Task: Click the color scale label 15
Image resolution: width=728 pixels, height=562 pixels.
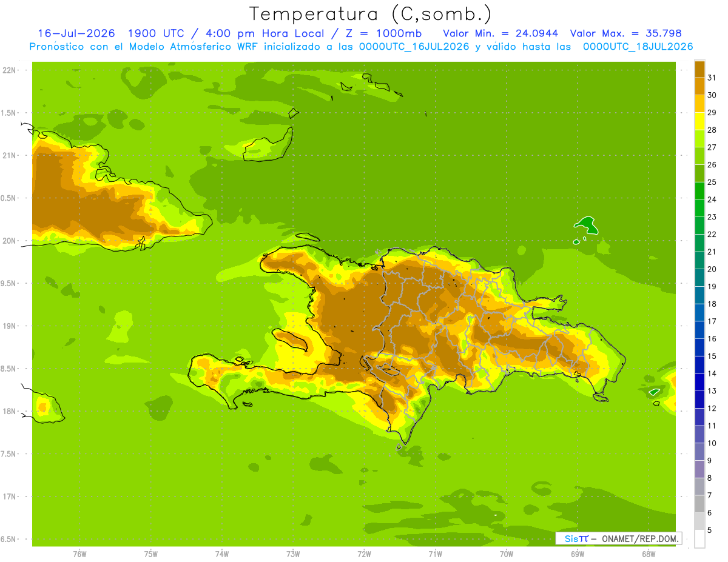Action: pyautogui.click(x=712, y=356)
